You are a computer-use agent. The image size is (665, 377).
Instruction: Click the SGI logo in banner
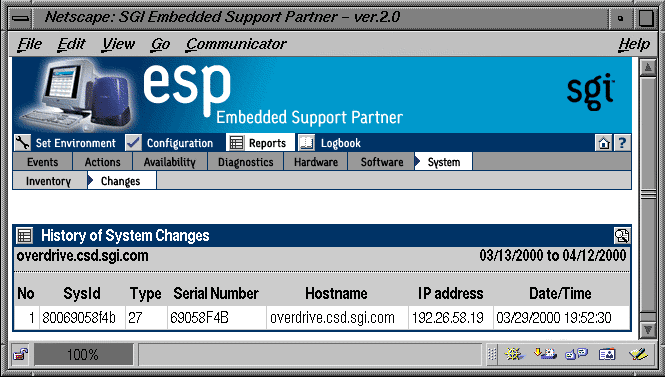pyautogui.click(x=590, y=91)
